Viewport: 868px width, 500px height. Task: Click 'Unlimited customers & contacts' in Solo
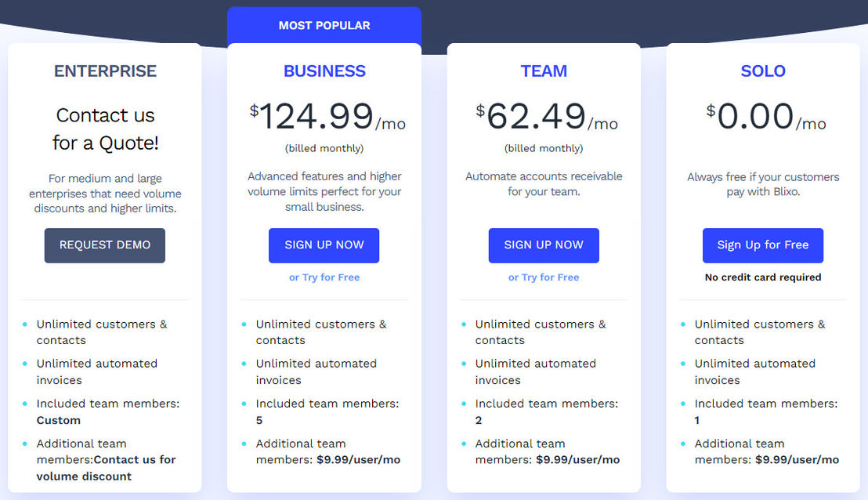click(760, 332)
